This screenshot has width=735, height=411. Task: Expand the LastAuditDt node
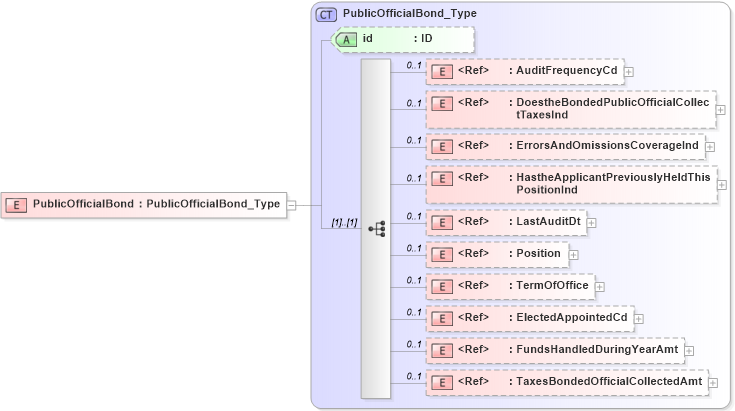[591, 222]
